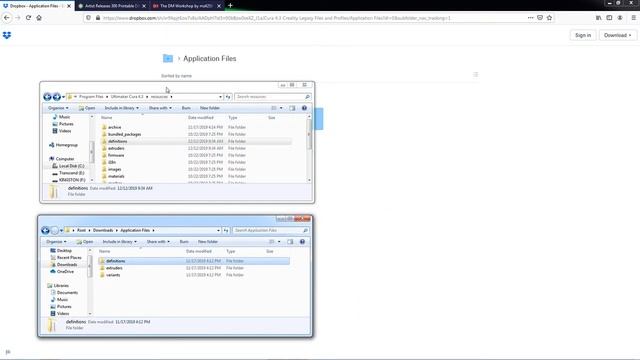The width and height of the screenshot is (640, 360).
Task: Click the Name column header in the resources window
Action: pos(107,118)
